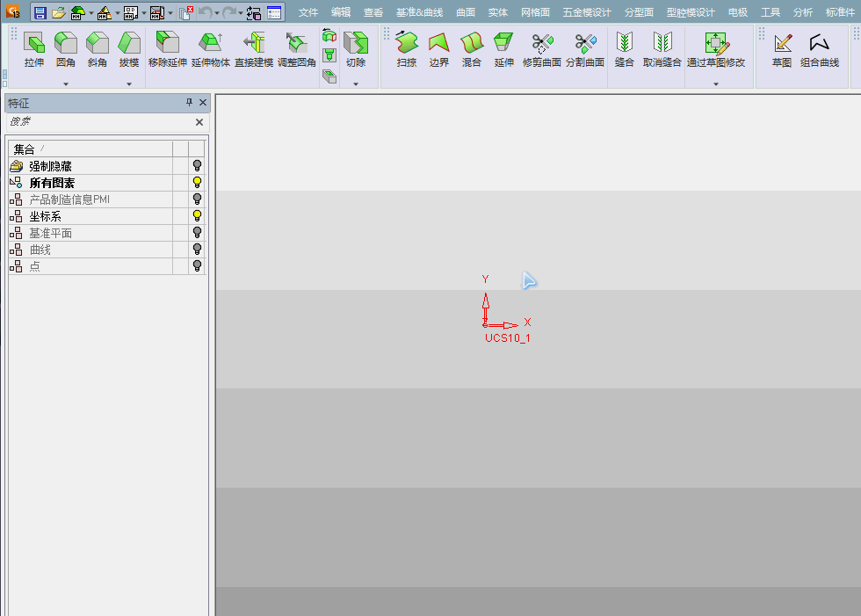This screenshot has width=861, height=616.
Task: Open the 网格面 menu
Action: (x=535, y=12)
